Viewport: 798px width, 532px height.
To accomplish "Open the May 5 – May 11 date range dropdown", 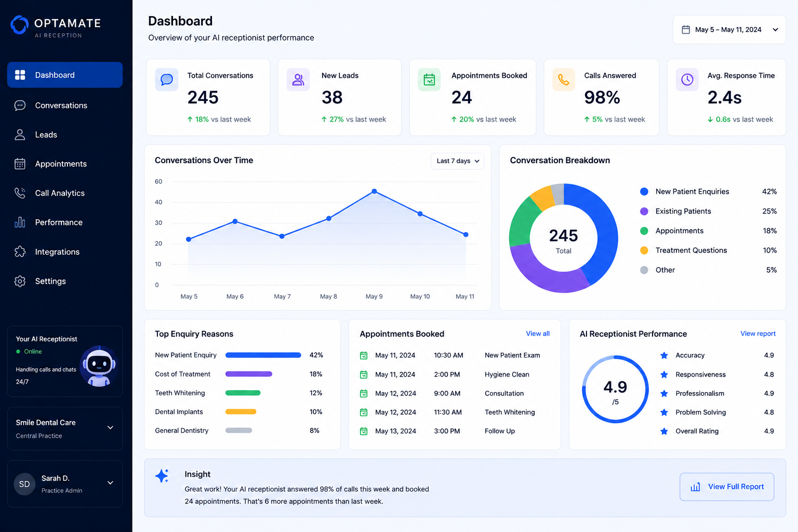I will tap(729, 30).
